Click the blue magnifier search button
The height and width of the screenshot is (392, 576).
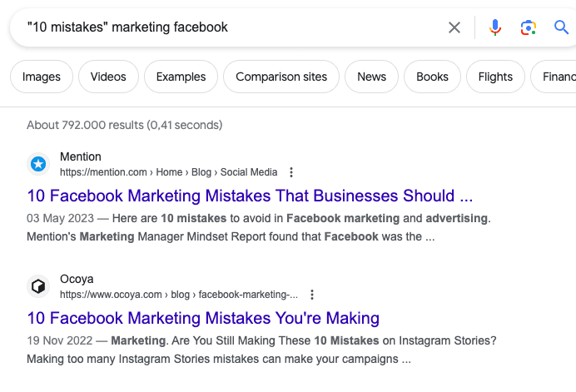(561, 27)
